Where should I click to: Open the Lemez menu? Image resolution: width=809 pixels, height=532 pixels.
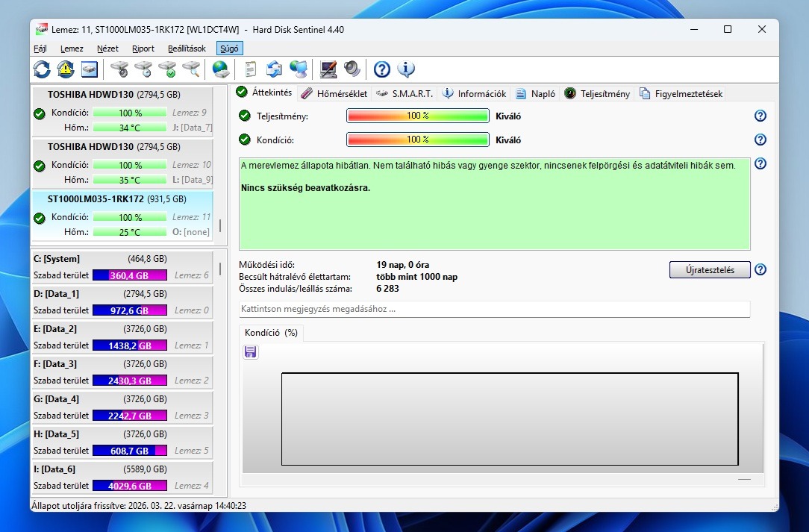pos(72,48)
